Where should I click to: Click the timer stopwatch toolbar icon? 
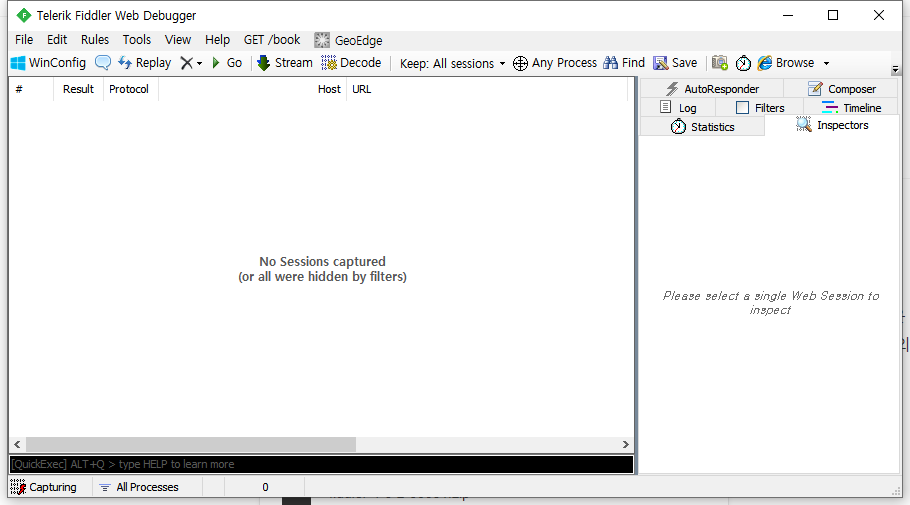pyautogui.click(x=743, y=63)
